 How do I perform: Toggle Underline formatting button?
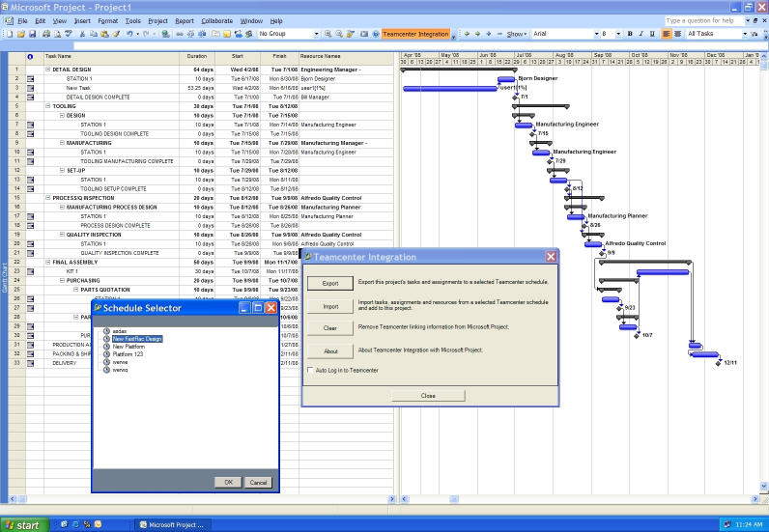(x=652, y=34)
